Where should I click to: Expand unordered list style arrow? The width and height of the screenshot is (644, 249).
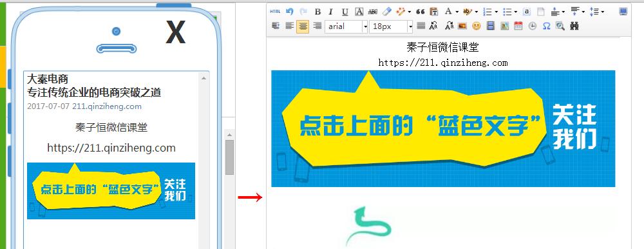pos(516,12)
